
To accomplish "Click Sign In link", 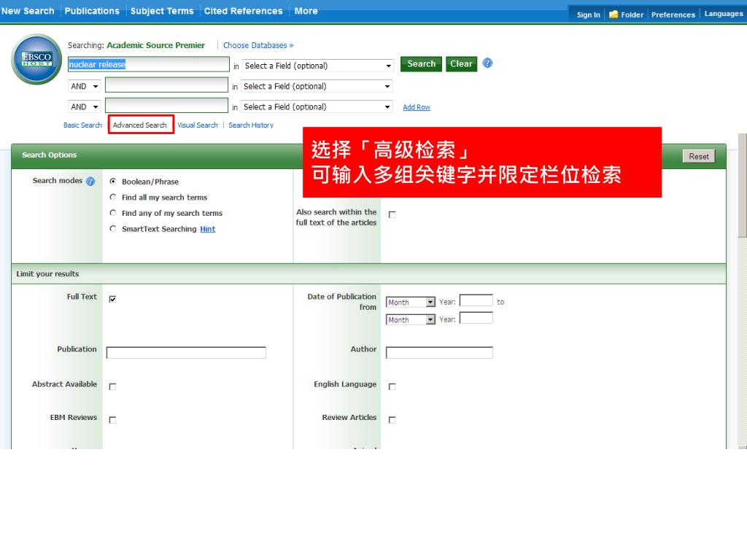I will 589,15.
